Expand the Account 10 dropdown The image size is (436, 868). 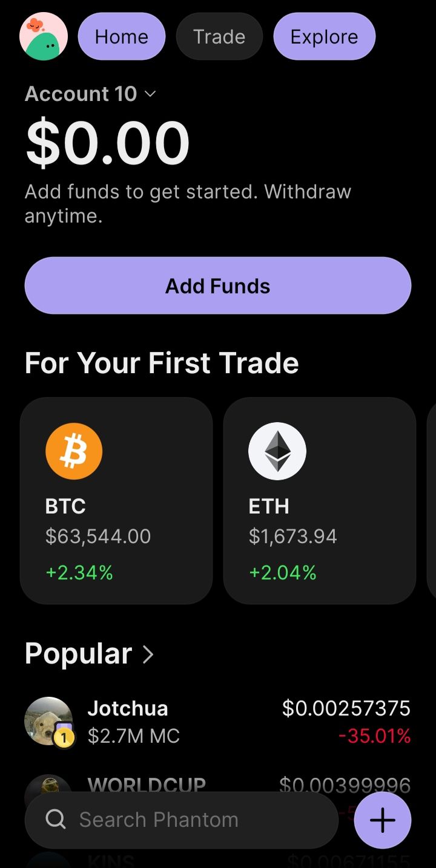pyautogui.click(x=90, y=94)
